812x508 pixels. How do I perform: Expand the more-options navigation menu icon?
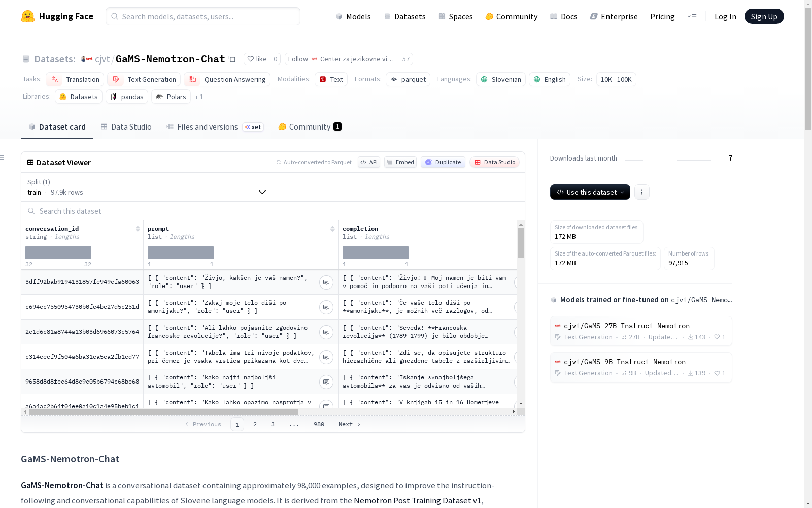692,16
